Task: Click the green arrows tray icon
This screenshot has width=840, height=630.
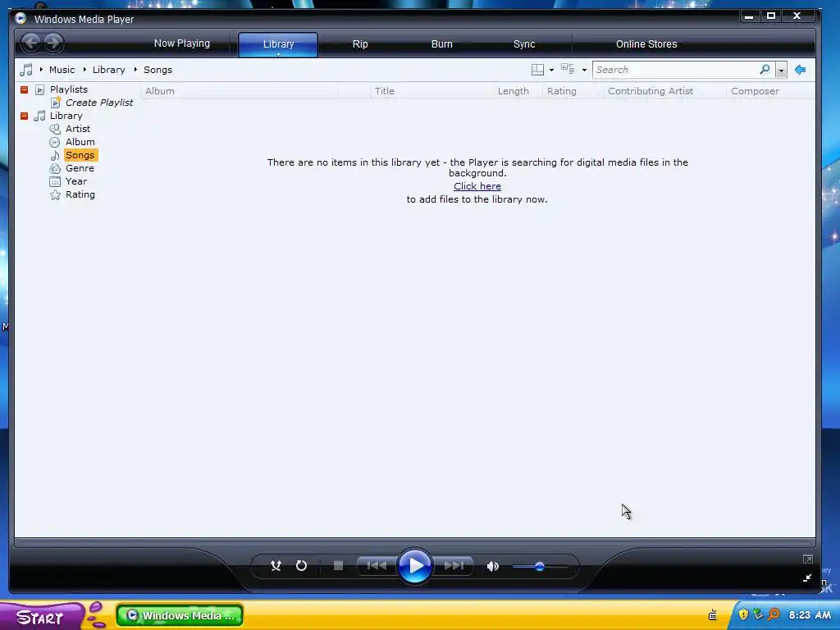Action: pos(758,614)
